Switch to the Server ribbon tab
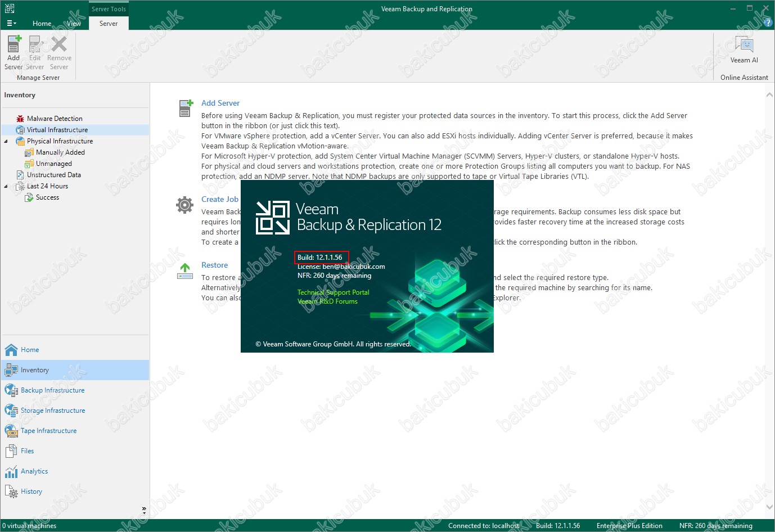This screenshot has width=775, height=532. [109, 24]
